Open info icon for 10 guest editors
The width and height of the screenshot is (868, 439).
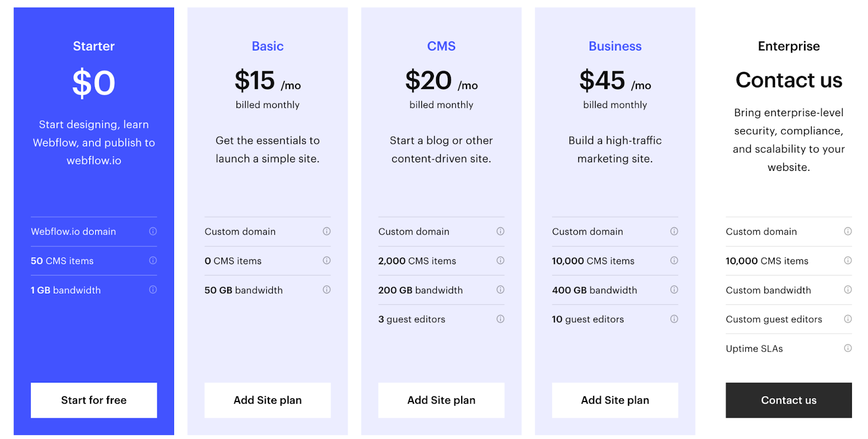674,319
